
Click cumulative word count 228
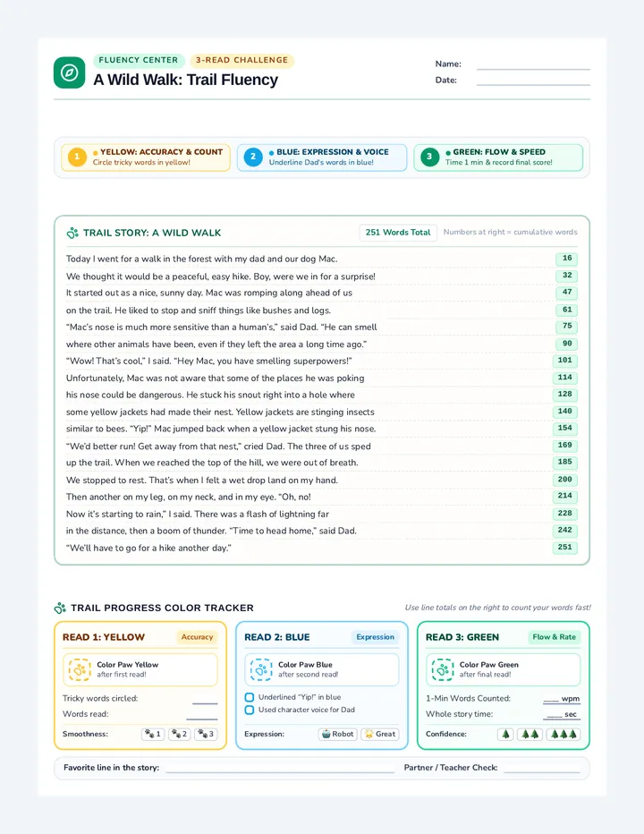click(x=564, y=514)
